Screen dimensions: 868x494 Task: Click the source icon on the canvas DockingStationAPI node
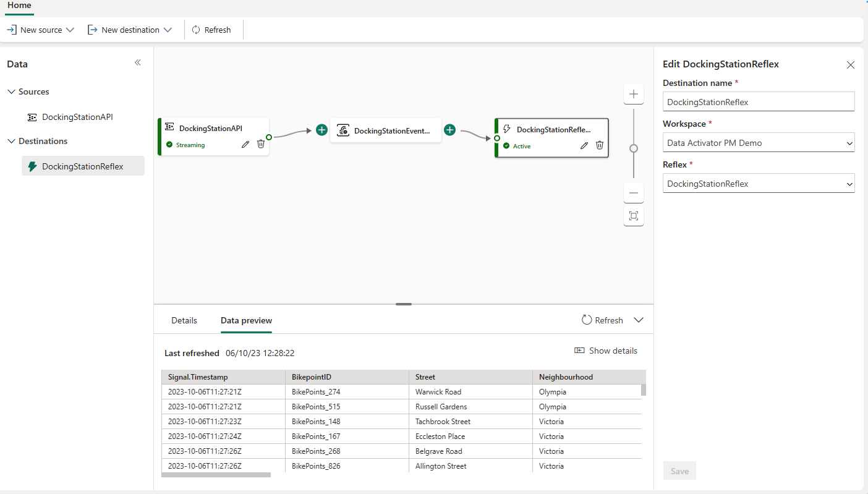169,127
